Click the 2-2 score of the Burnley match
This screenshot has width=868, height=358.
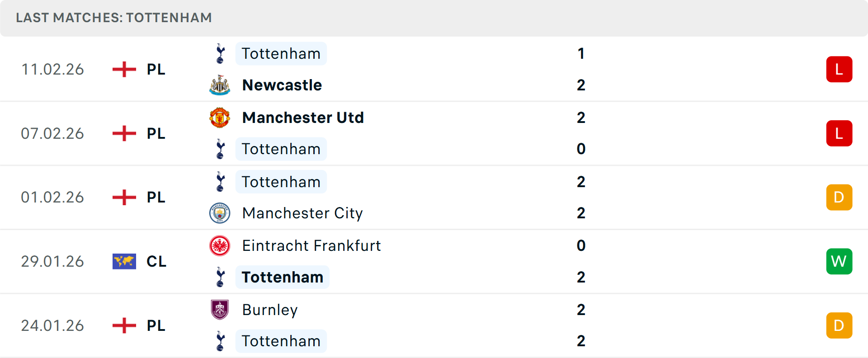click(x=581, y=325)
